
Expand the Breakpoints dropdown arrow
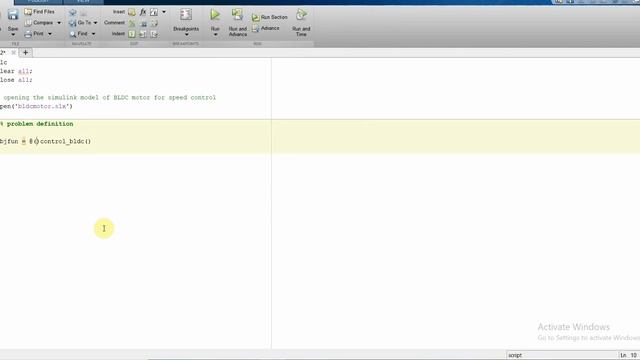click(x=186, y=35)
